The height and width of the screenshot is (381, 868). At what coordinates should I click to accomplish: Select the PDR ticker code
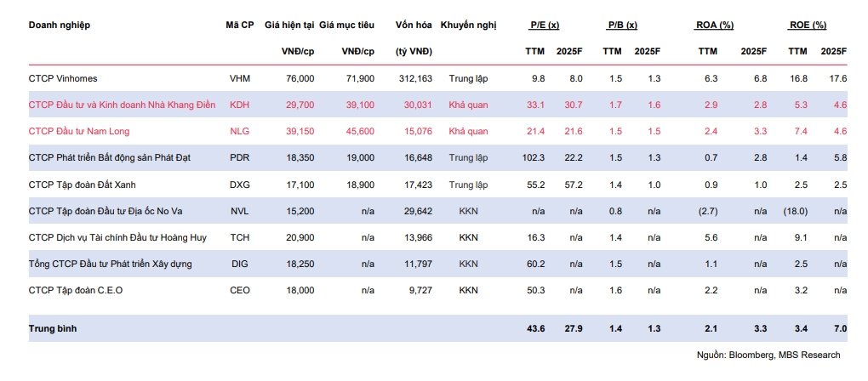(240, 157)
